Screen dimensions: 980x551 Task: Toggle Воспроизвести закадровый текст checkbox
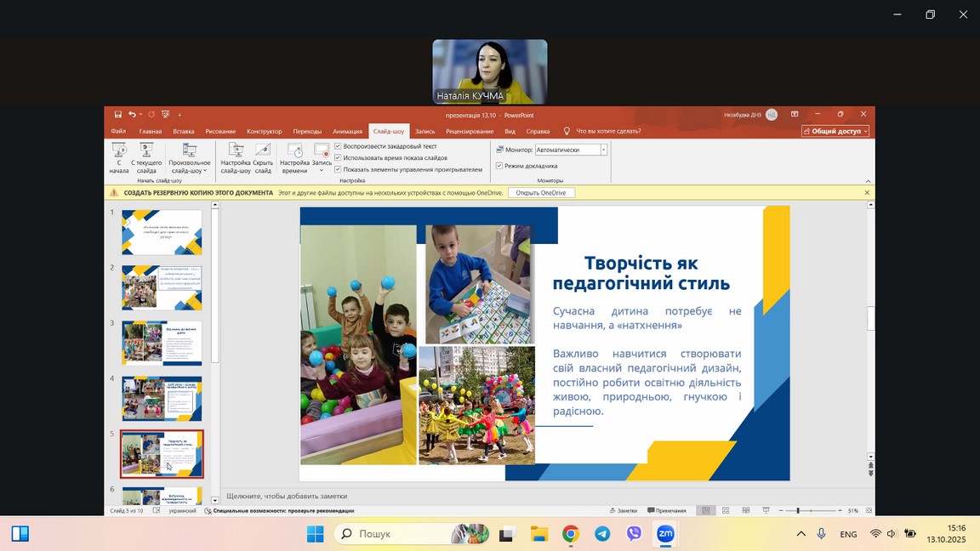(x=338, y=146)
